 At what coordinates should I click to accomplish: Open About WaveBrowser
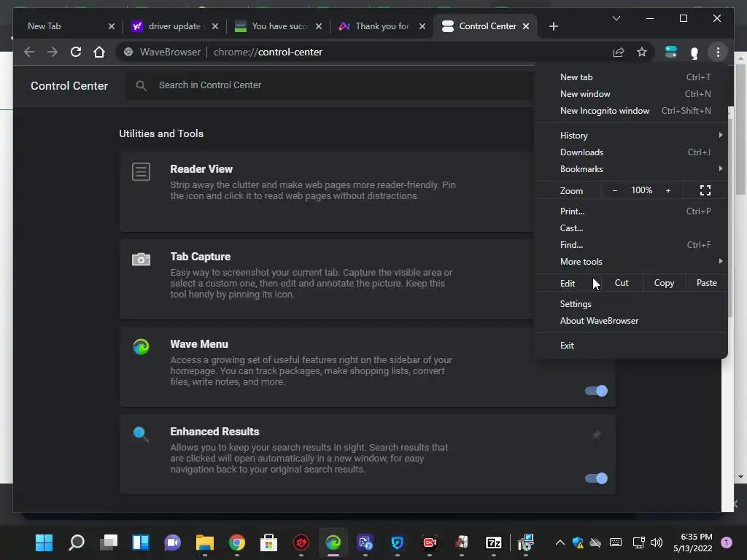pos(631,321)
